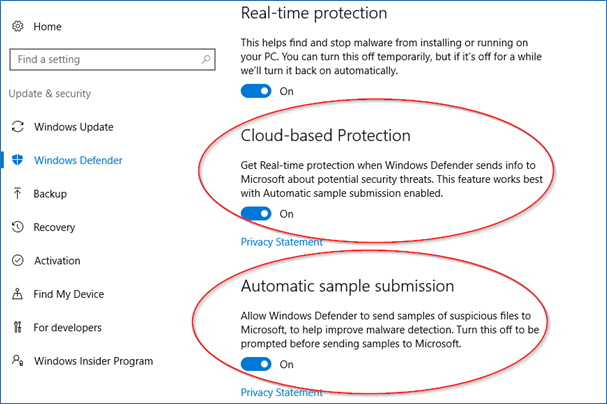607x404 pixels.
Task: Select Recovery in the sidebar
Action: [54, 227]
